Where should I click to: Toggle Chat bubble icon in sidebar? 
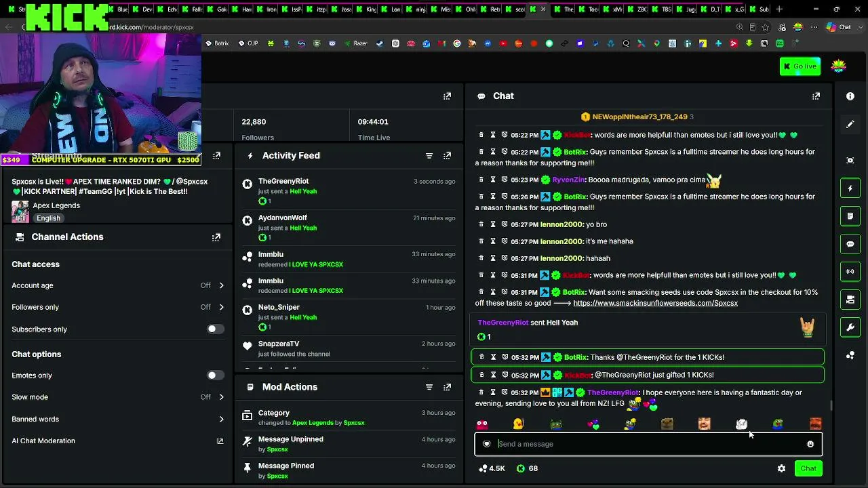[x=850, y=244]
